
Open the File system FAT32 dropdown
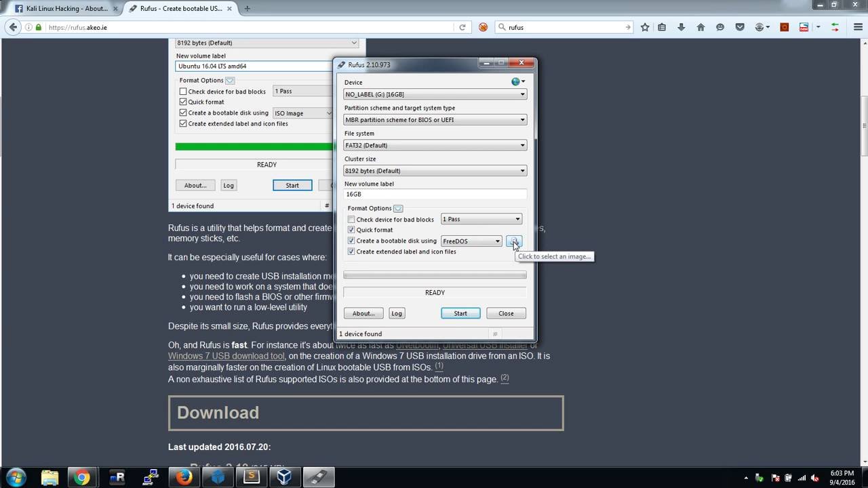tap(435, 145)
